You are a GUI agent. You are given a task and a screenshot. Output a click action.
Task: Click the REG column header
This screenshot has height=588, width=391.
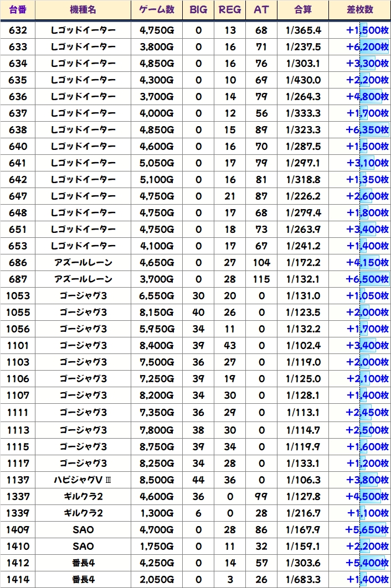230,10
